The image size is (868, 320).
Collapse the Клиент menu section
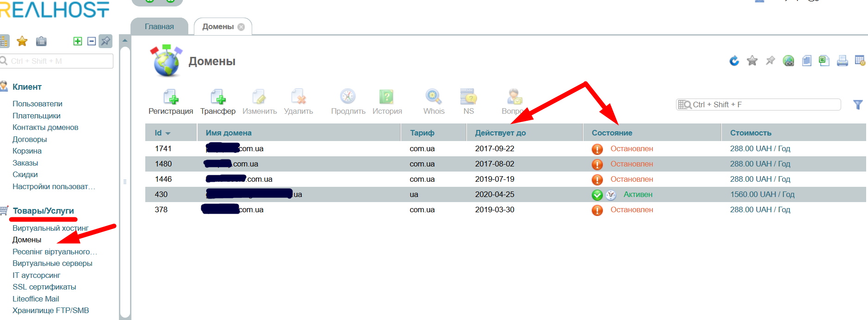pos(27,86)
